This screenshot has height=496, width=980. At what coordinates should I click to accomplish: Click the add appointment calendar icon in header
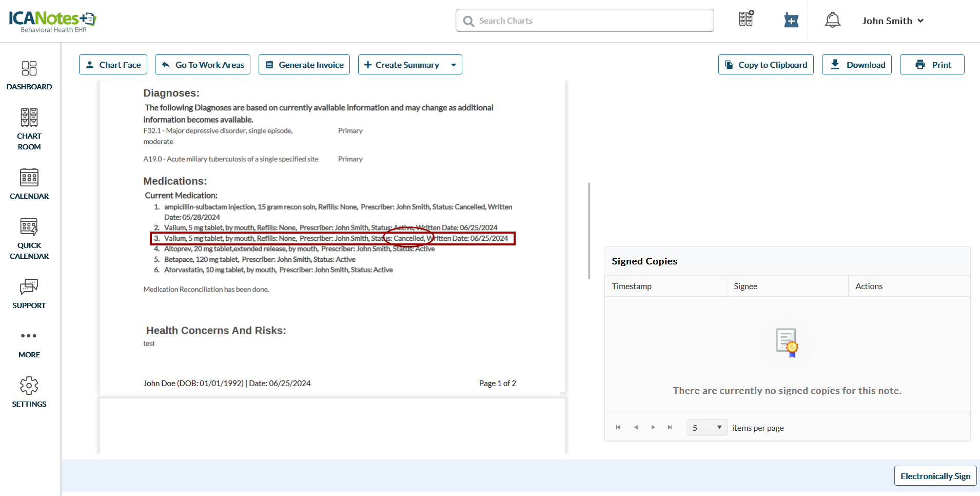(791, 21)
